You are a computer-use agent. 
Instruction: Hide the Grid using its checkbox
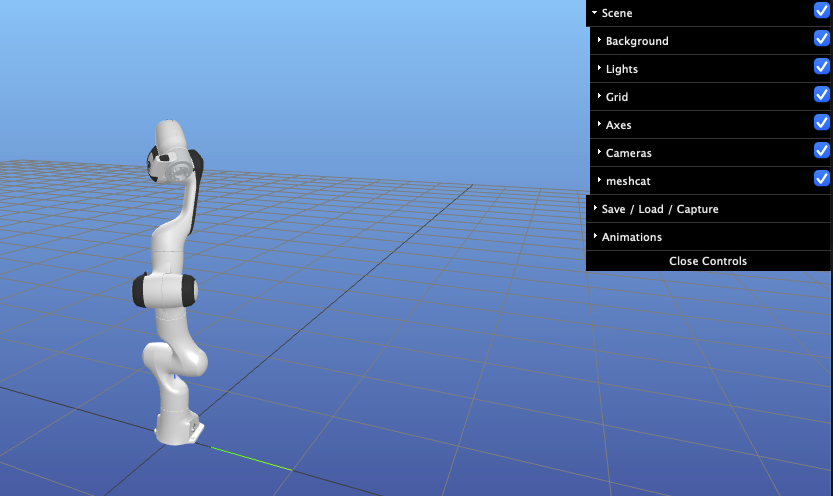tap(822, 95)
